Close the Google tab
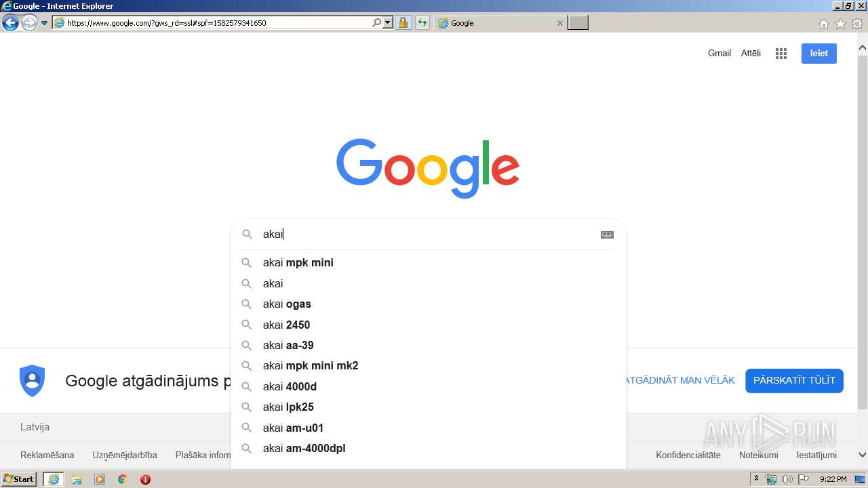This screenshot has height=488, width=868. coord(559,23)
